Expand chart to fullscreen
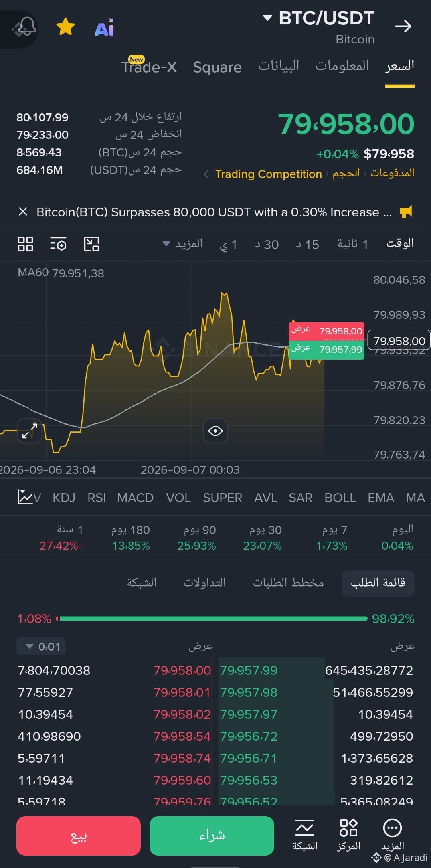 30,431
